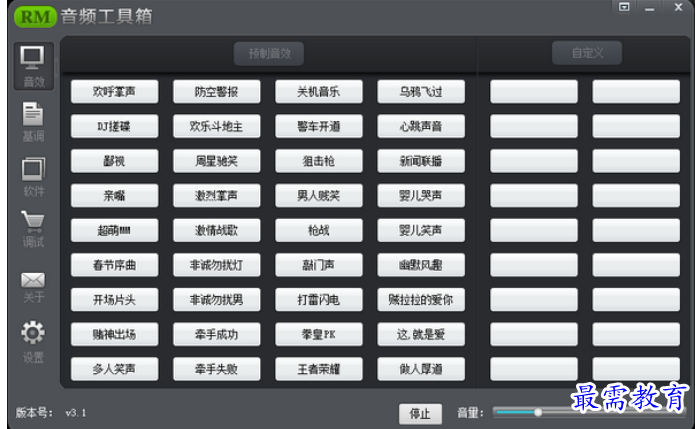Switch to the 预制音效 tab
This screenshot has width=695, height=429.
[x=269, y=54]
